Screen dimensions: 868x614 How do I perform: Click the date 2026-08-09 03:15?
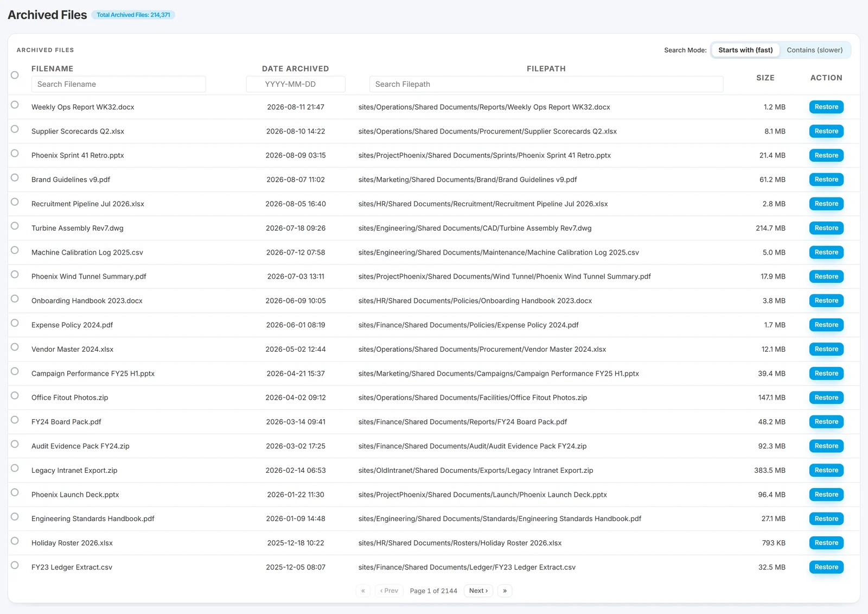[296, 155]
